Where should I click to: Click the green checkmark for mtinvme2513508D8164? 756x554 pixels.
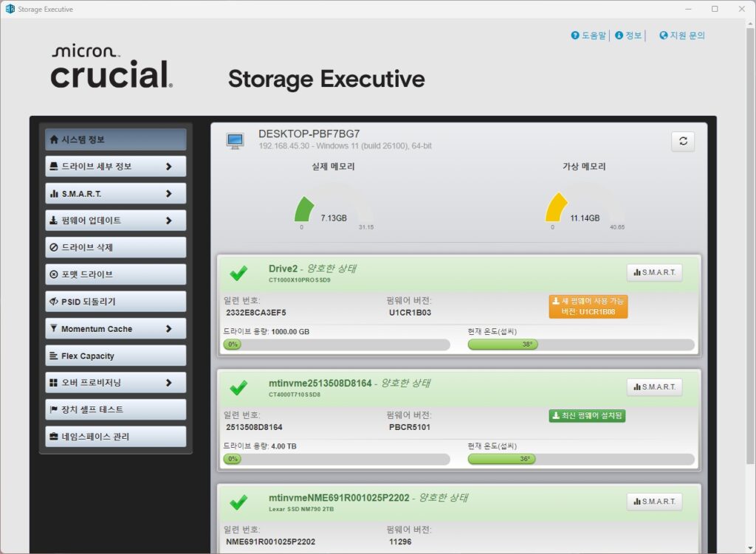[x=238, y=388]
